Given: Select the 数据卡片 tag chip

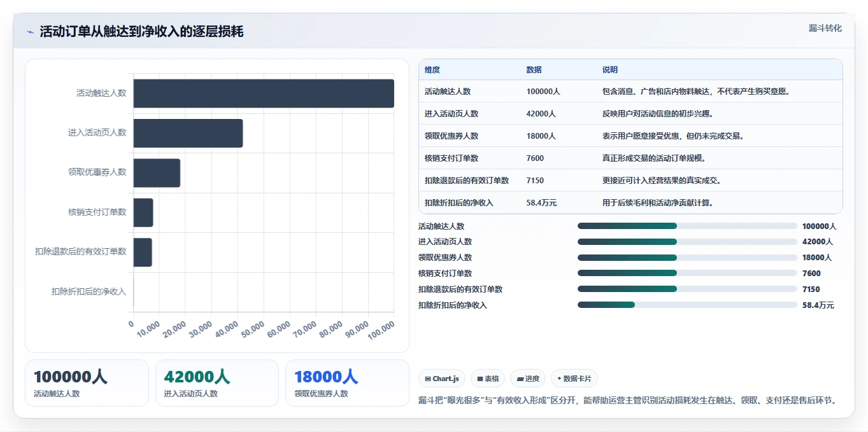Looking at the screenshot, I should point(574,379).
